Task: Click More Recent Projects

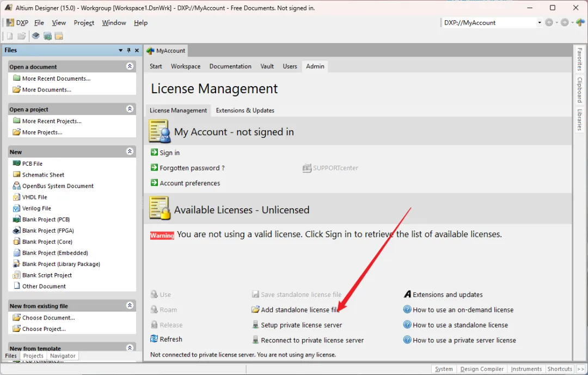Action: [52, 121]
